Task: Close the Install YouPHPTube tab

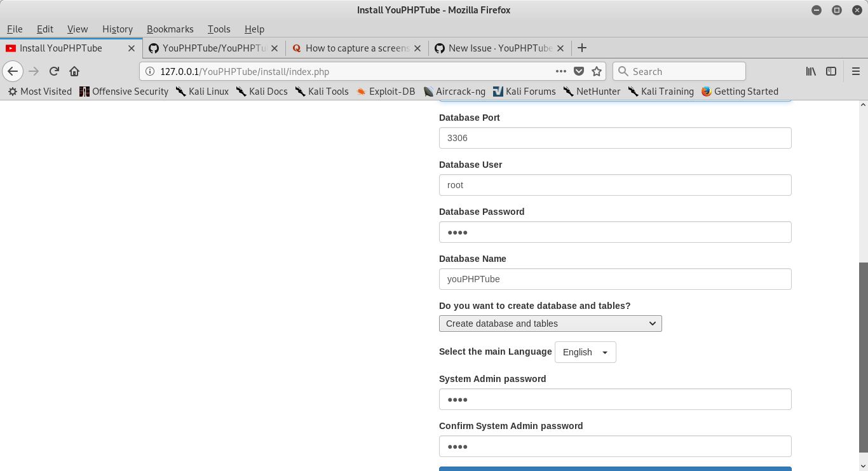Action: click(132, 48)
